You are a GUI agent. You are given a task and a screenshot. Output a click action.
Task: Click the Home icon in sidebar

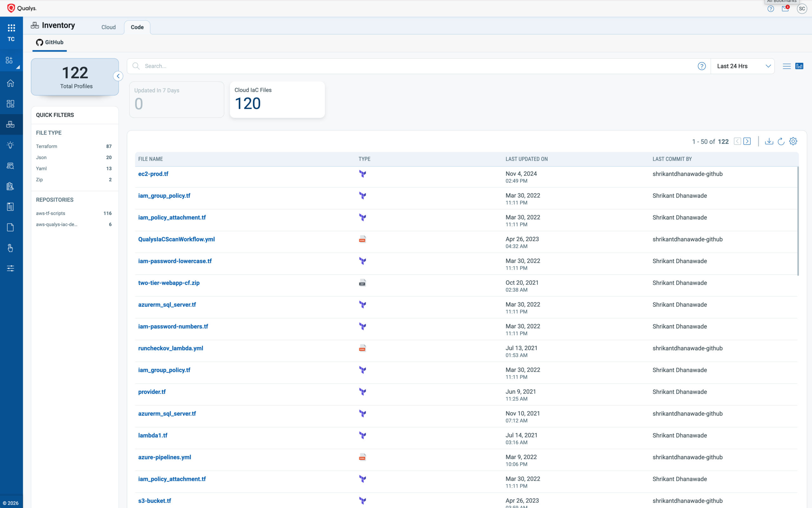(x=10, y=83)
